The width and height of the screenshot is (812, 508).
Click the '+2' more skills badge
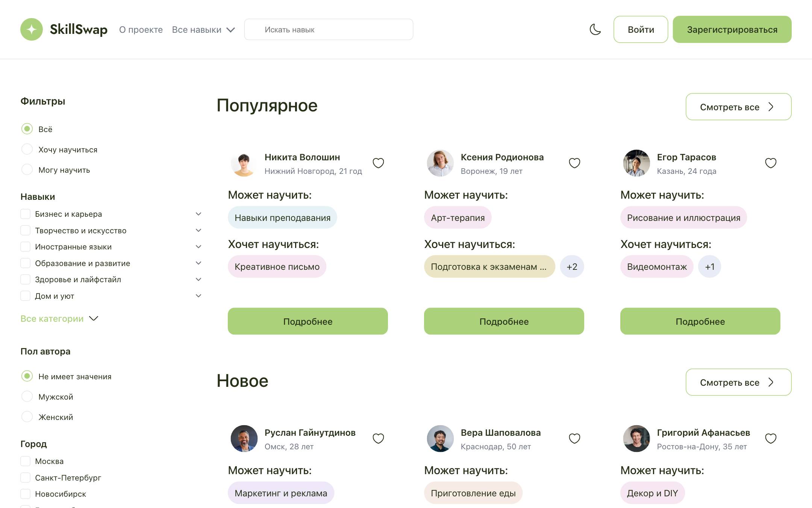pyautogui.click(x=572, y=266)
